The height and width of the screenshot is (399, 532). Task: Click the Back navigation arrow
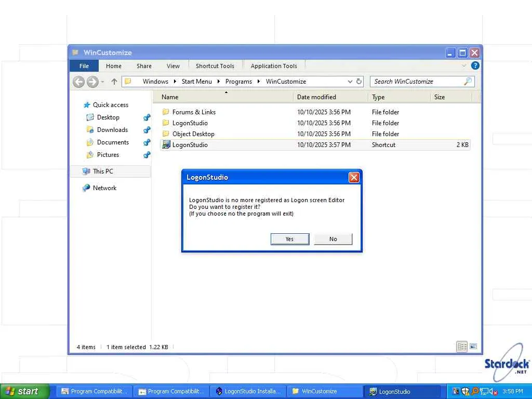[79, 82]
